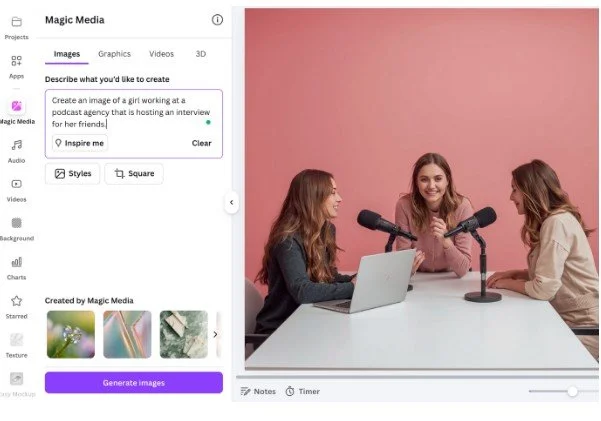Switch to the Graphics tab
The width and height of the screenshot is (601, 421).
tap(114, 54)
